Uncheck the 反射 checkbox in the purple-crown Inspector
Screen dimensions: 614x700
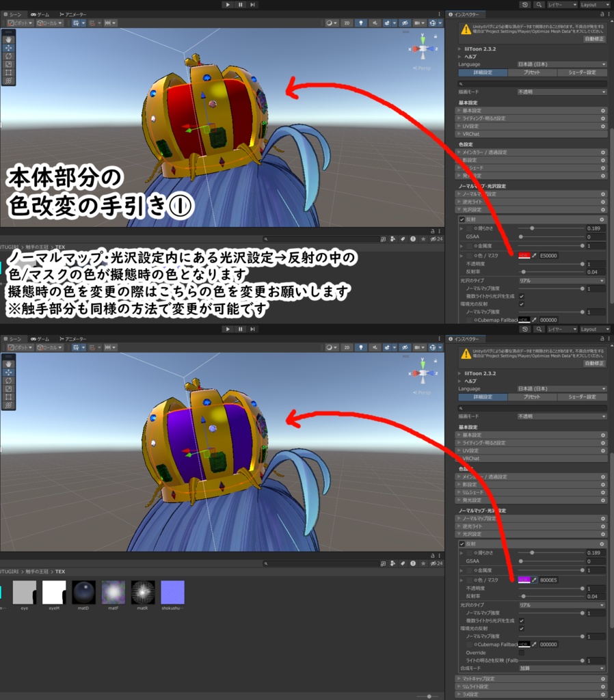pyautogui.click(x=462, y=544)
